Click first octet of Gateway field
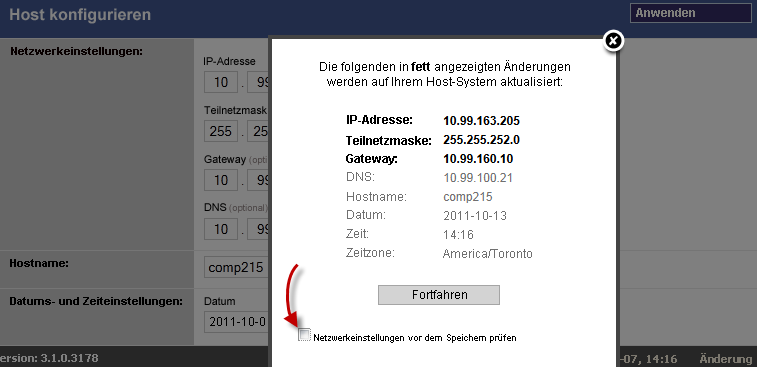 [221, 180]
